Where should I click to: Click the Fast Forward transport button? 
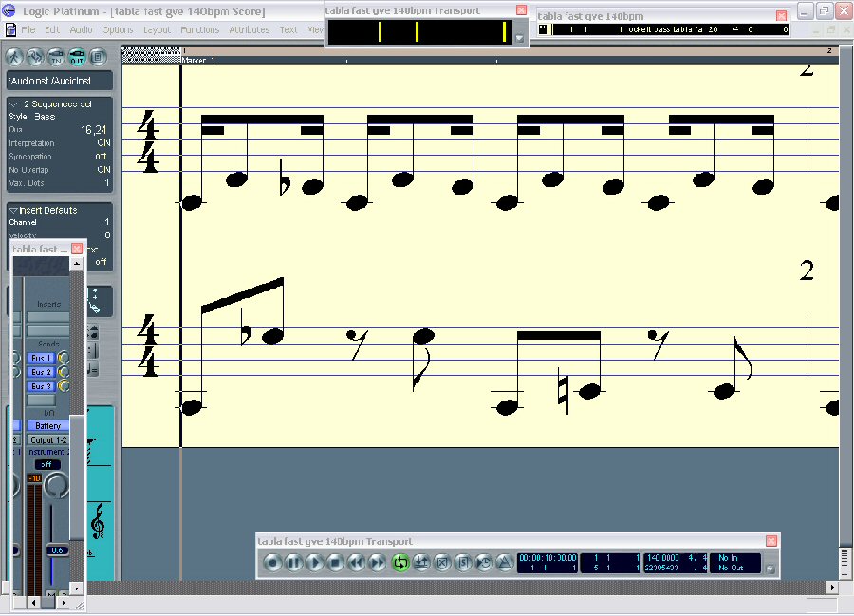click(x=378, y=563)
